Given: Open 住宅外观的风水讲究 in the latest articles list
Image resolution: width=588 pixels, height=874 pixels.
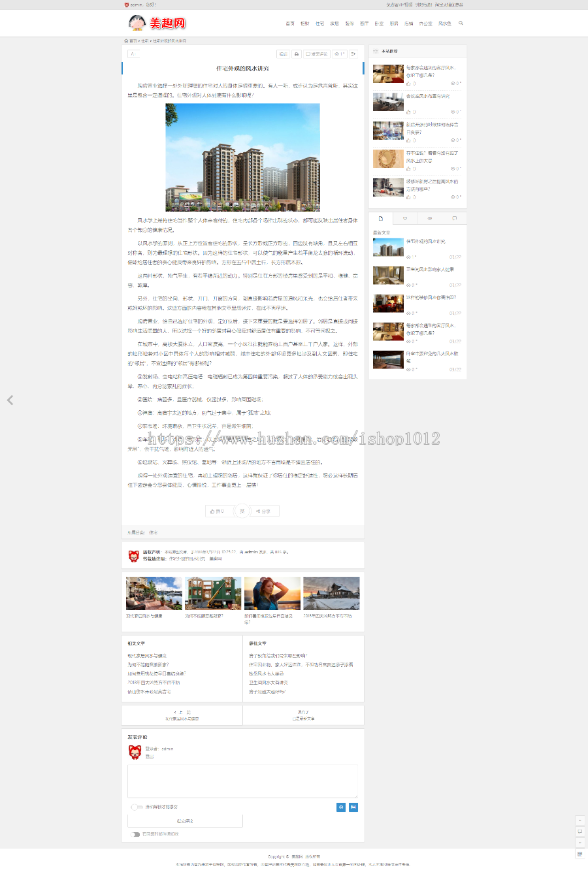Looking at the screenshot, I should (x=426, y=241).
